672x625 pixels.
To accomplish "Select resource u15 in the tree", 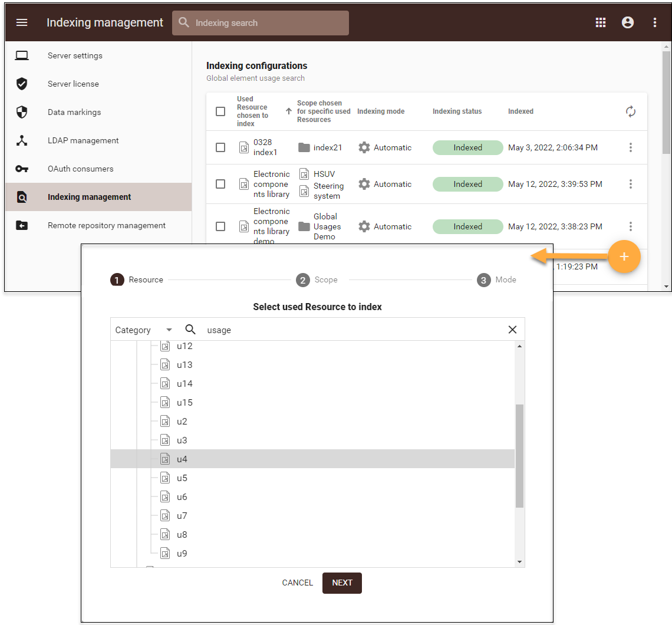I will pos(185,403).
